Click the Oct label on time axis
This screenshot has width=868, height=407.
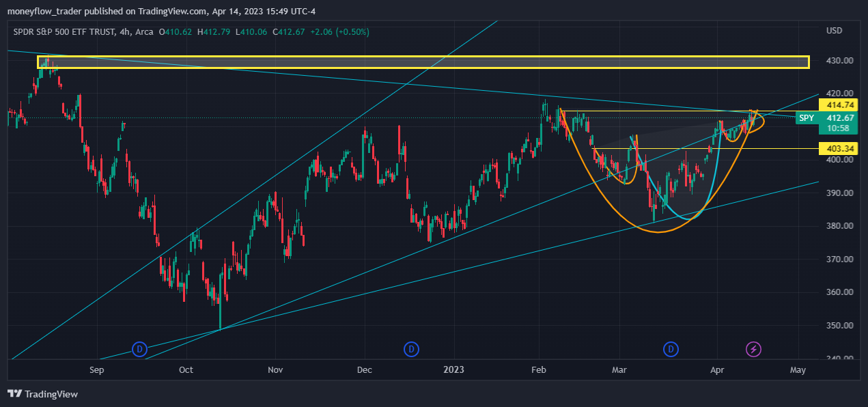coord(186,370)
